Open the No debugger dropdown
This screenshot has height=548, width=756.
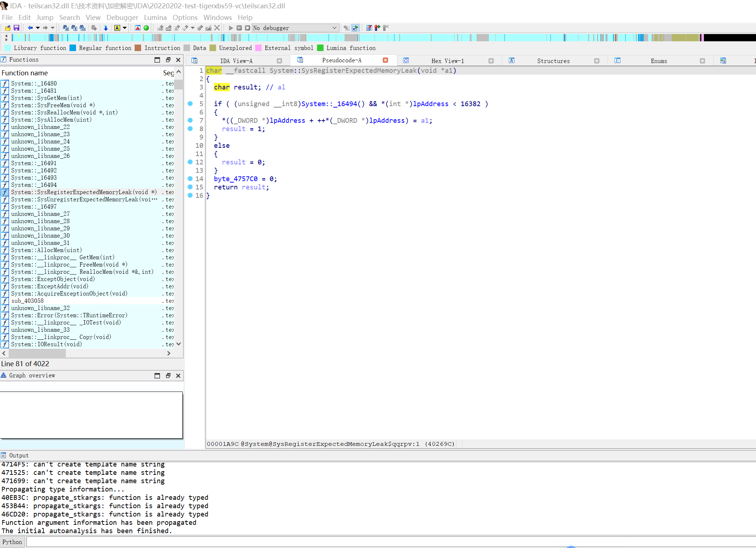pos(335,28)
